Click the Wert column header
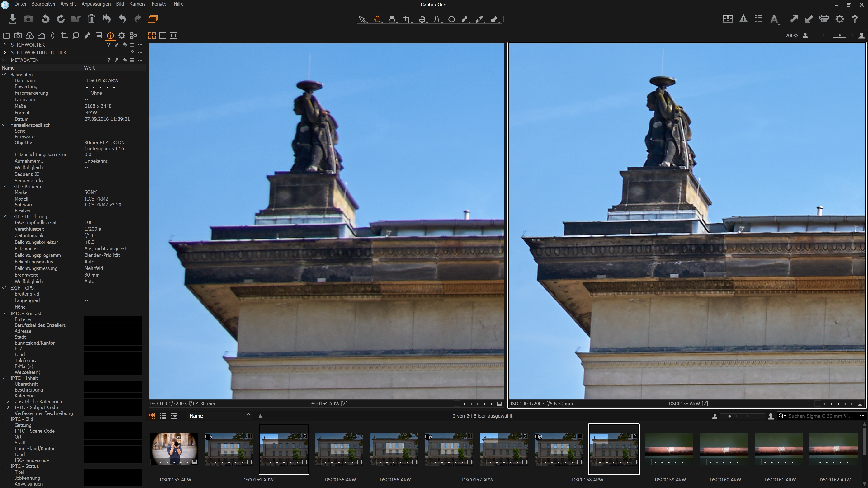This screenshot has width=868, height=488. tap(89, 68)
